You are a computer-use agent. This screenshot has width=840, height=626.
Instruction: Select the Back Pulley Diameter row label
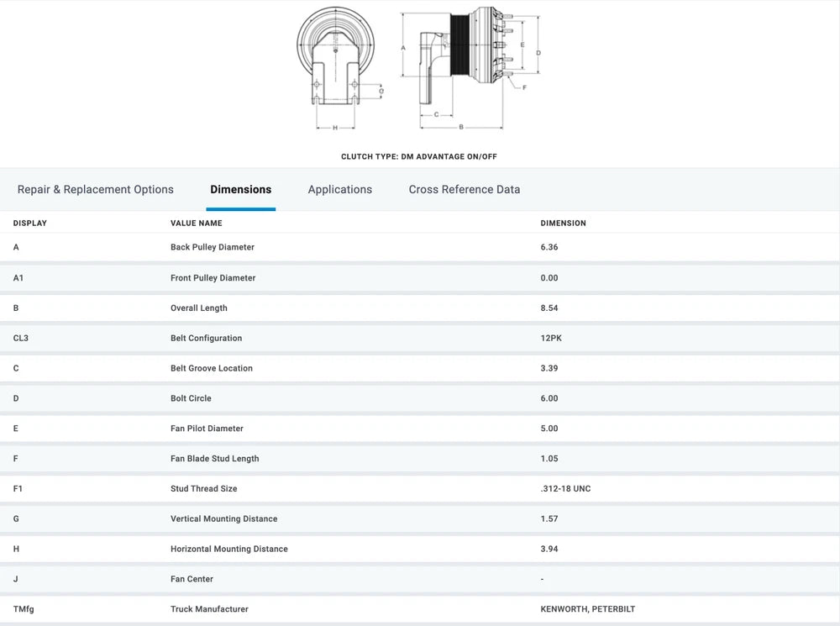click(213, 248)
